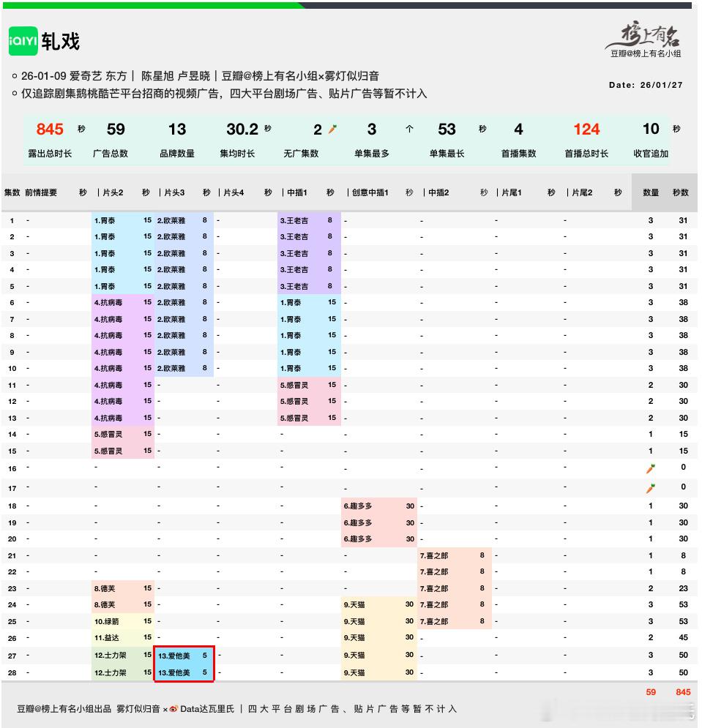Image resolution: width=702 pixels, height=728 pixels.
Task: Switch to the 秒数 column tab
Action: 681,193
